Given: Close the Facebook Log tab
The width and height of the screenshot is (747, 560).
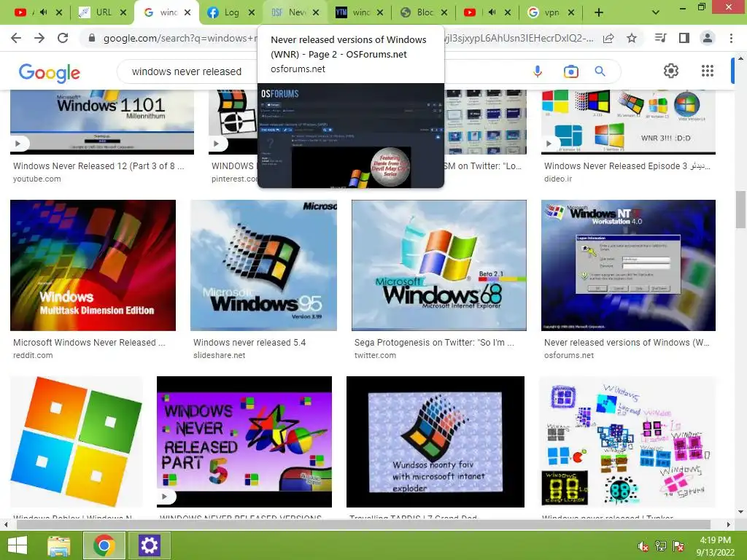Looking at the screenshot, I should [x=252, y=12].
